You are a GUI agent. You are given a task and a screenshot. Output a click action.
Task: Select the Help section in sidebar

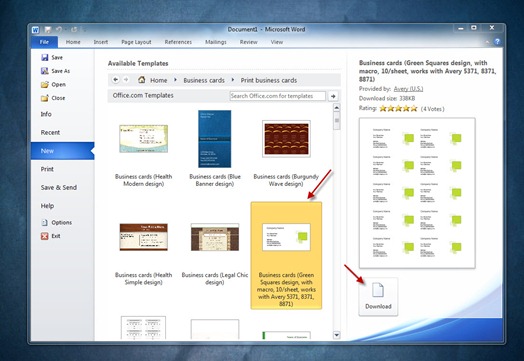click(x=47, y=206)
